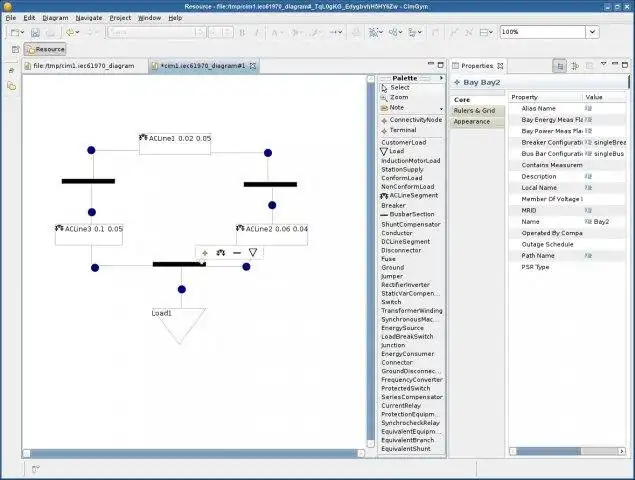Pick the BusbarSection palette tool
The height and width of the screenshot is (480, 635).
408,214
